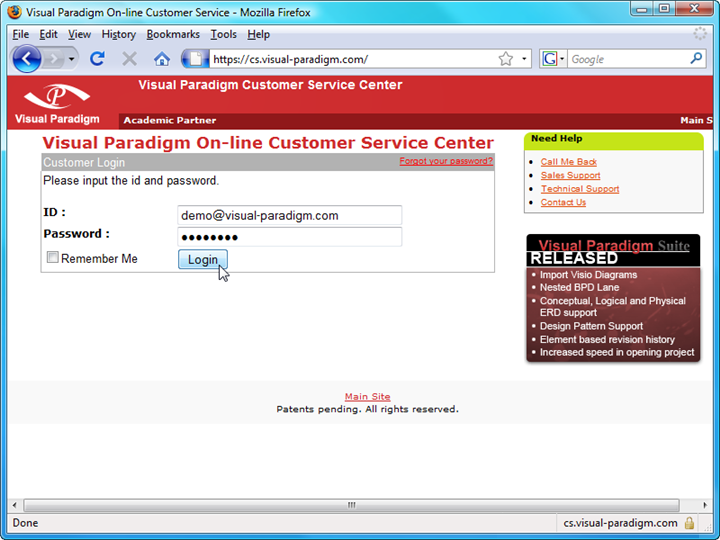
Task: Open the View menu
Action: [79, 34]
